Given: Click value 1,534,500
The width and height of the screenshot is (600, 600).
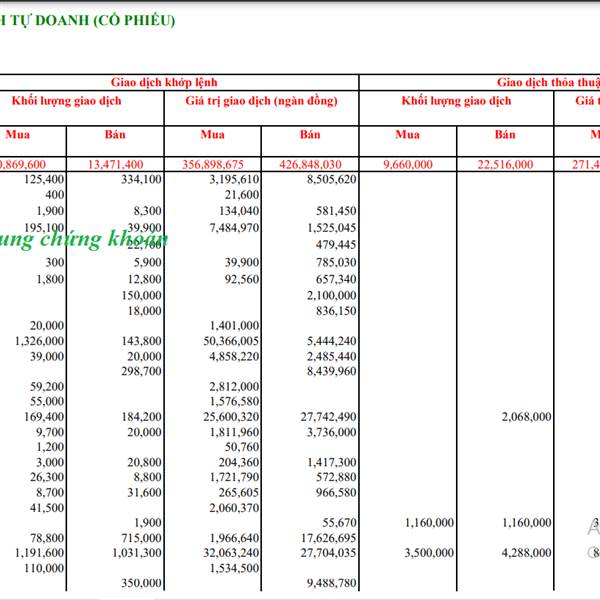Looking at the screenshot, I should tap(234, 568).
